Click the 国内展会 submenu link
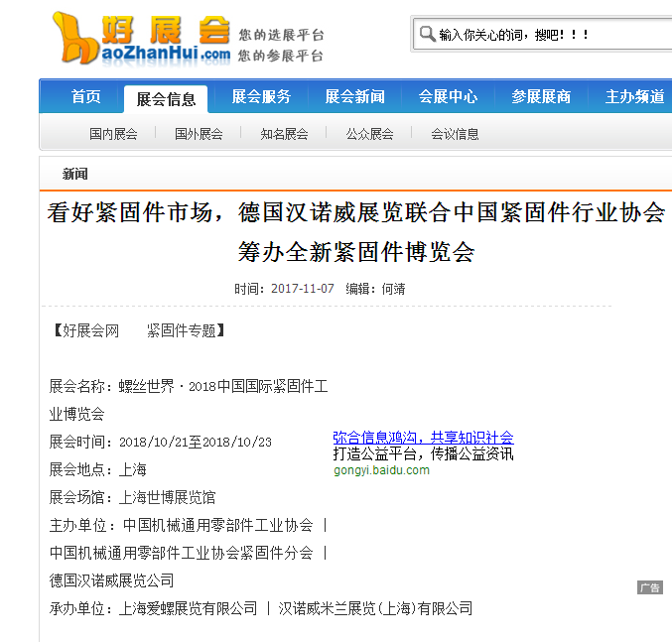 click(x=113, y=134)
